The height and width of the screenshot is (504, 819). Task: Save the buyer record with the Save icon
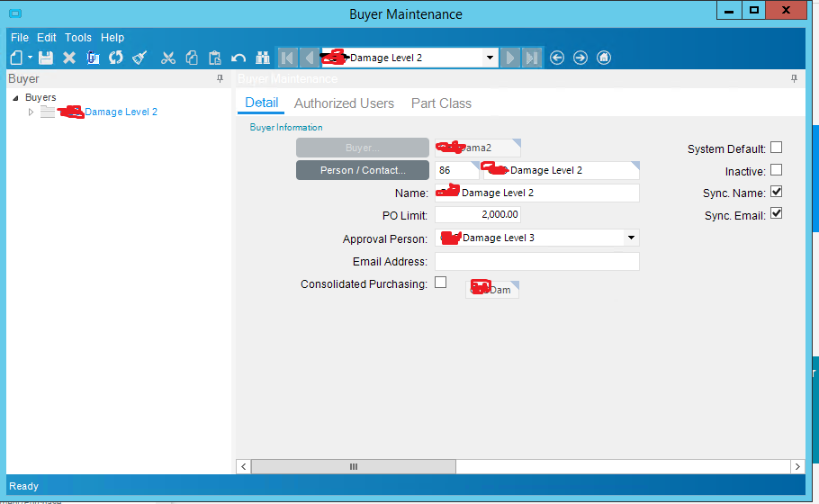pos(46,58)
